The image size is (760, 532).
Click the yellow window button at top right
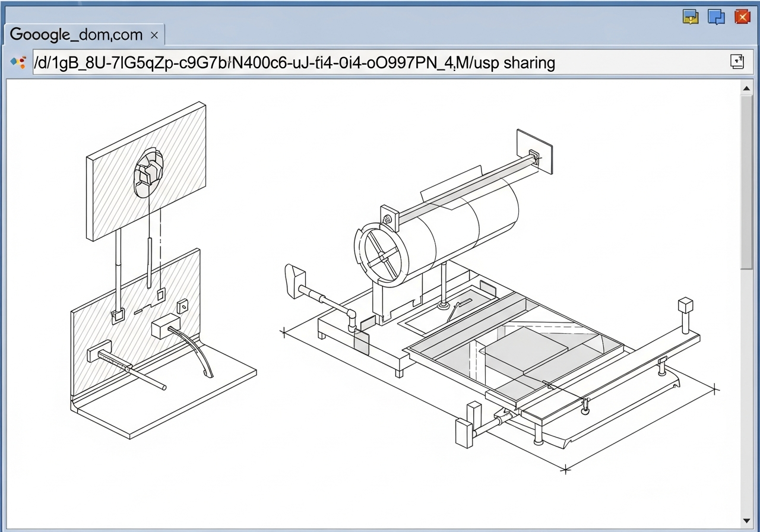[x=691, y=17]
